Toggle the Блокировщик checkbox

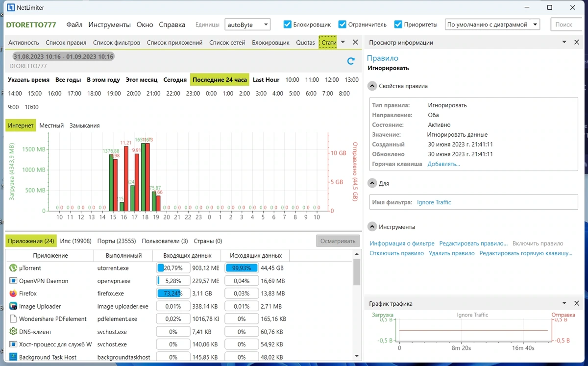point(288,24)
